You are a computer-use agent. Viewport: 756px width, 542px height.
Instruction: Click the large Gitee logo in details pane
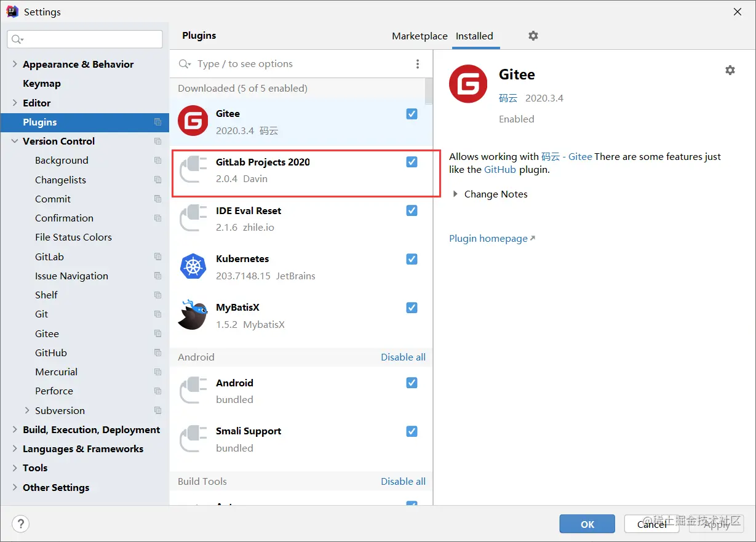[468, 84]
